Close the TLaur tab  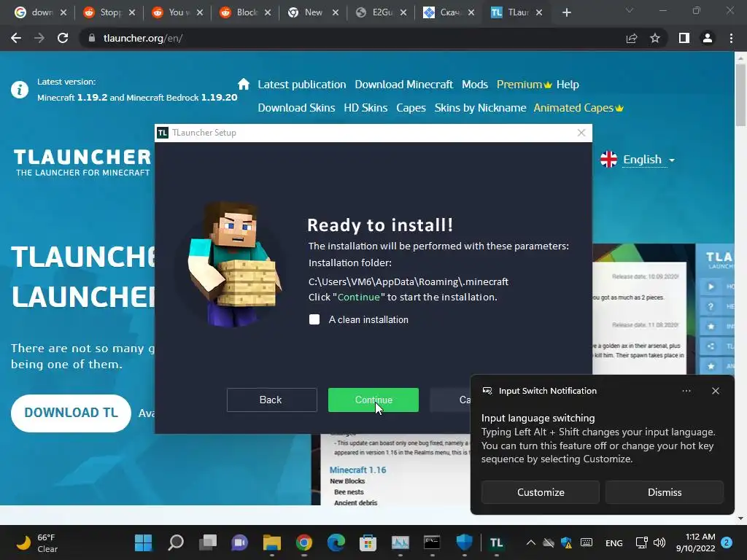[539, 12]
